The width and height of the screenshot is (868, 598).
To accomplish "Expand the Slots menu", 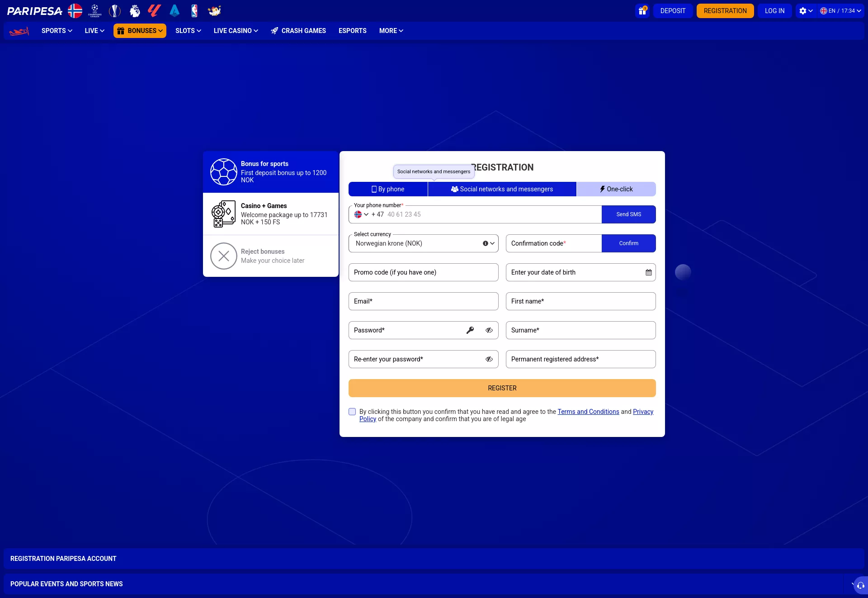I will pyautogui.click(x=188, y=31).
